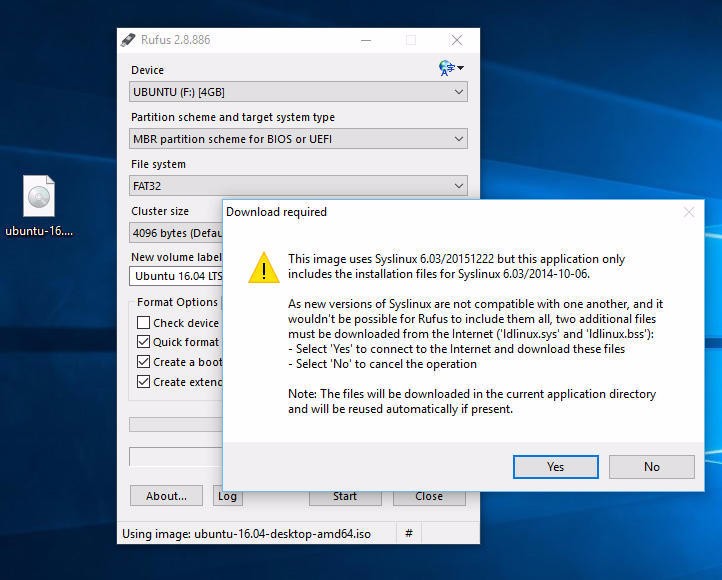Image resolution: width=722 pixels, height=580 pixels.
Task: Select the ubuntu-16 ISO desktop file icon
Action: pos(39,206)
